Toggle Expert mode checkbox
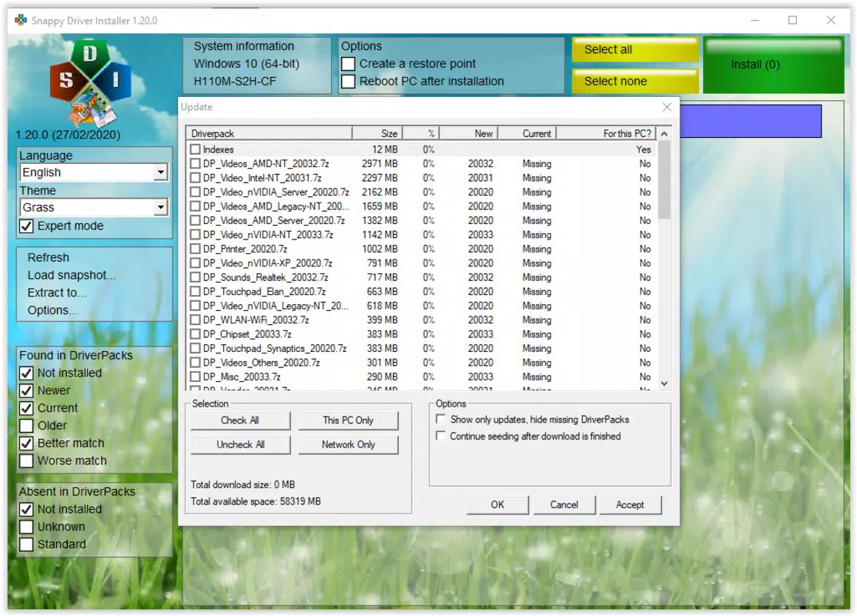The width and height of the screenshot is (857, 616). (x=26, y=226)
